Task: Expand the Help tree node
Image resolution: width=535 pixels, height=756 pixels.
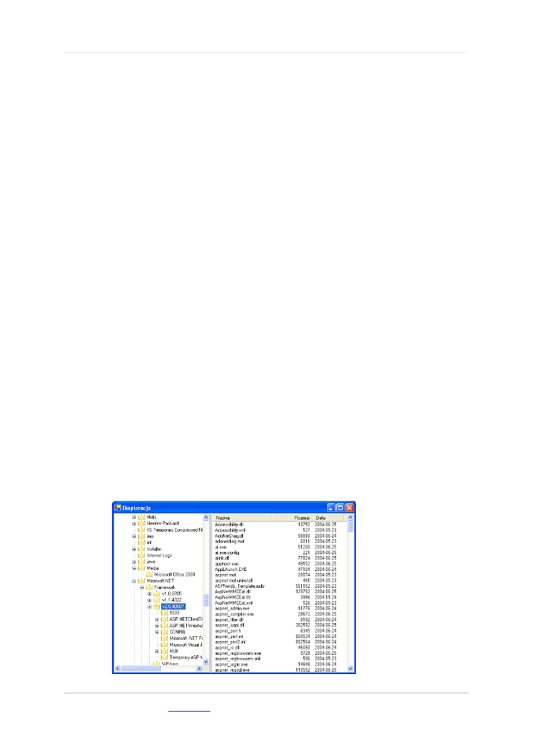Action: pos(135,517)
